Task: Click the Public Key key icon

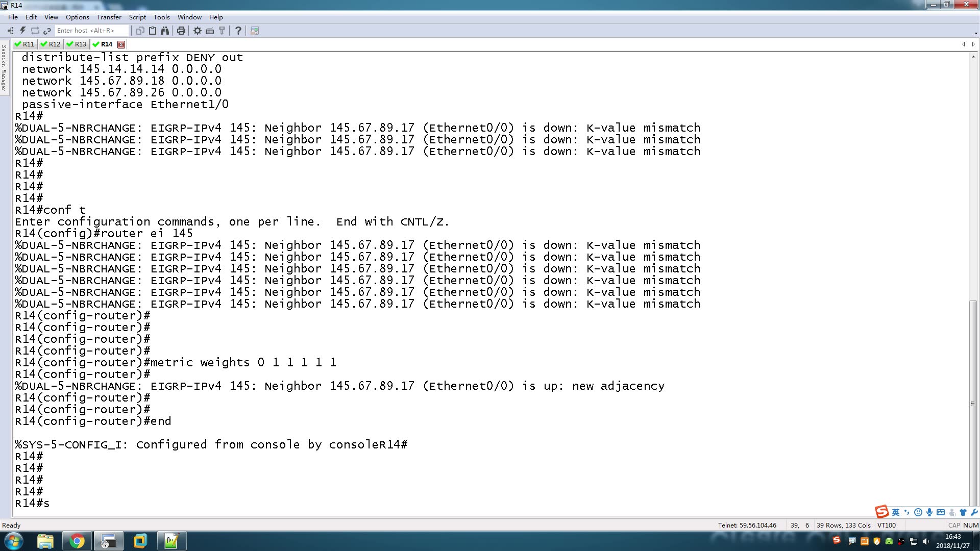Action: (222, 31)
